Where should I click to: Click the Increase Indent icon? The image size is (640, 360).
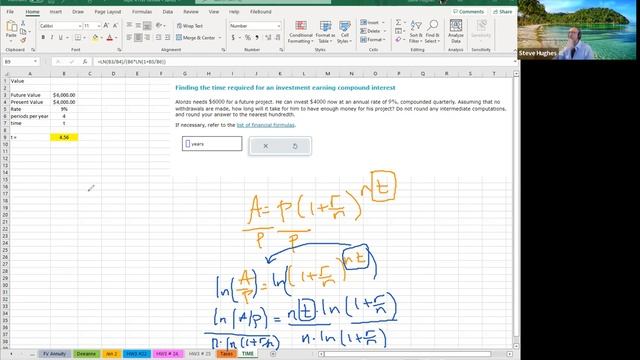tap(167, 38)
